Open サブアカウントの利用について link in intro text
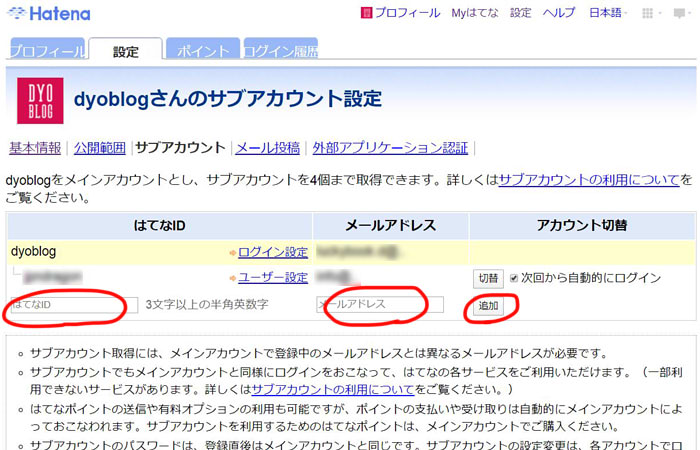The height and width of the screenshot is (450, 700). coord(589,180)
